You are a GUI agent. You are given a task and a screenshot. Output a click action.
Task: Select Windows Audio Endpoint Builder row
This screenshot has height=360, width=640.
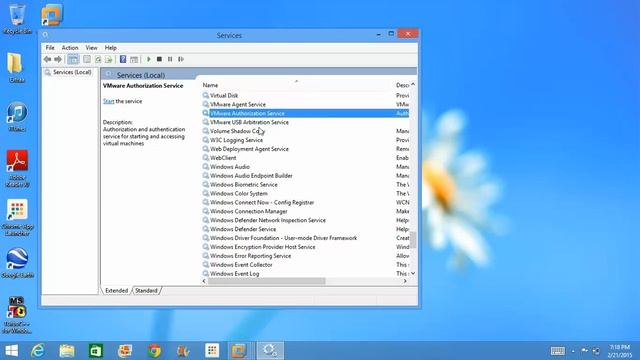coord(305,176)
